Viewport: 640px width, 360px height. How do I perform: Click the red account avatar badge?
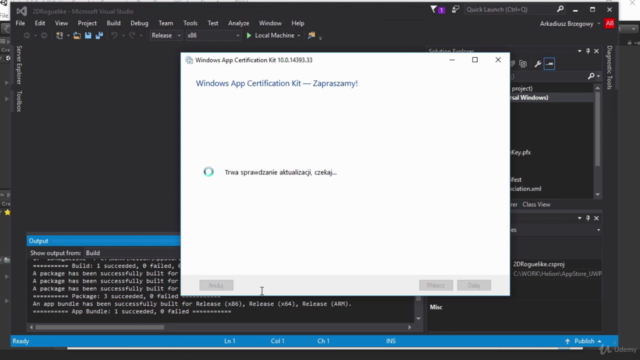point(609,23)
